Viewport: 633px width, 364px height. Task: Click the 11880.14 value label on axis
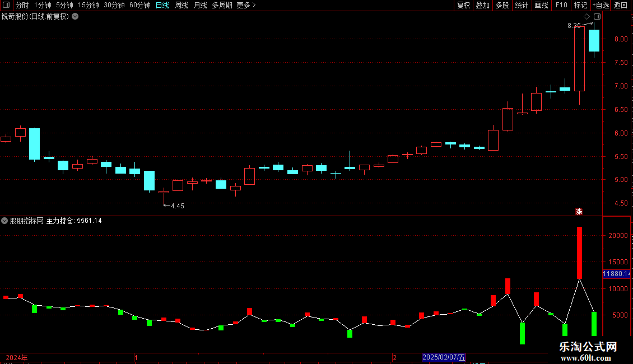(616, 274)
